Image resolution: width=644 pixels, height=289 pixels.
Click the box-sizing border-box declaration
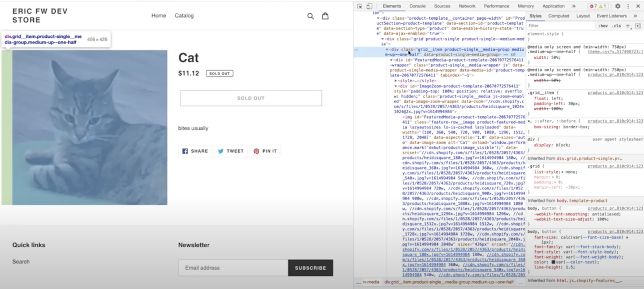click(561, 127)
